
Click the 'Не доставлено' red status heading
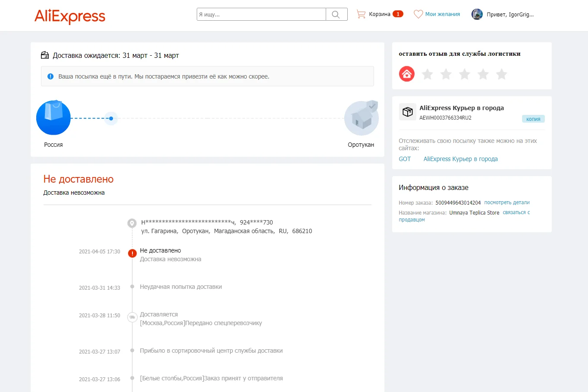pos(79,179)
